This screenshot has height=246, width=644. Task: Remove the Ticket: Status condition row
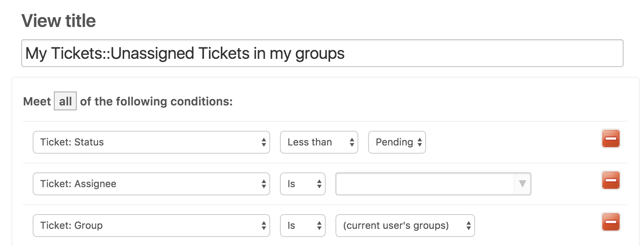pos(611,139)
